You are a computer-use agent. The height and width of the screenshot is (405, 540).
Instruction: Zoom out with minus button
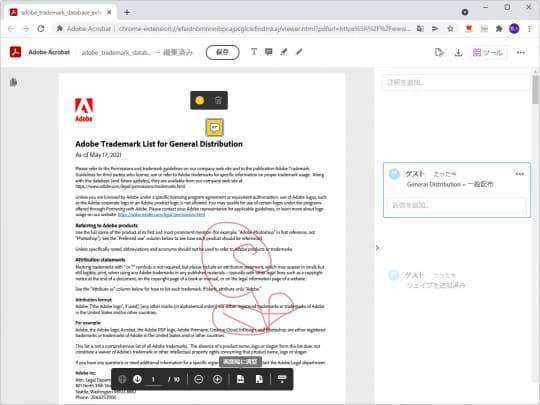click(199, 379)
